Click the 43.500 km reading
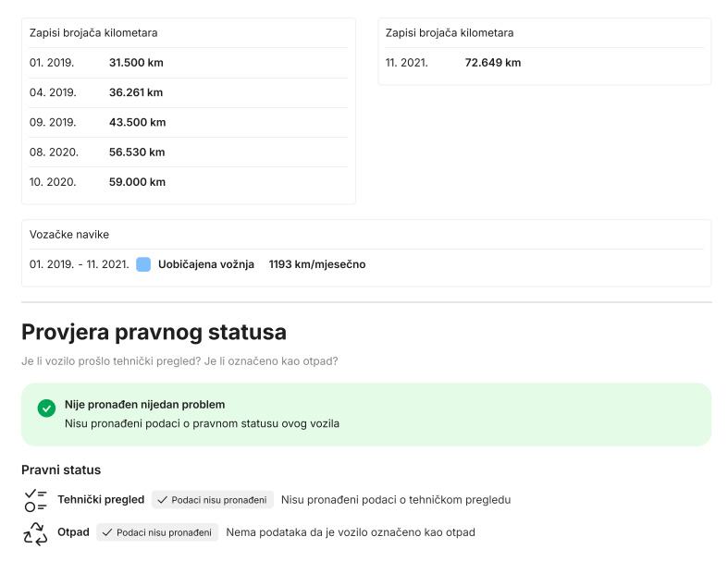728x561 pixels. tap(137, 122)
